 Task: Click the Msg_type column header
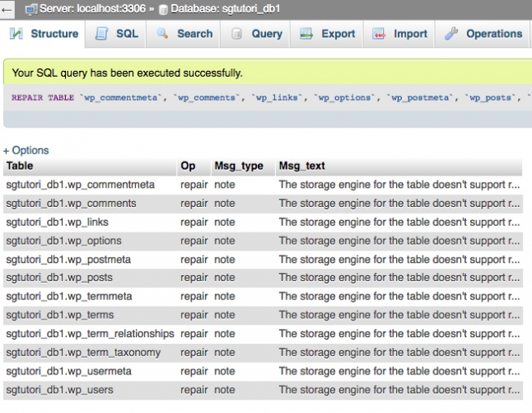(x=243, y=166)
